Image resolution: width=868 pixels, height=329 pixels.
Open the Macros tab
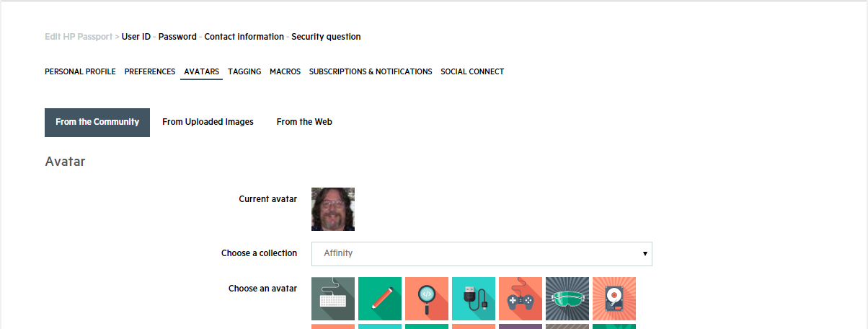point(285,71)
